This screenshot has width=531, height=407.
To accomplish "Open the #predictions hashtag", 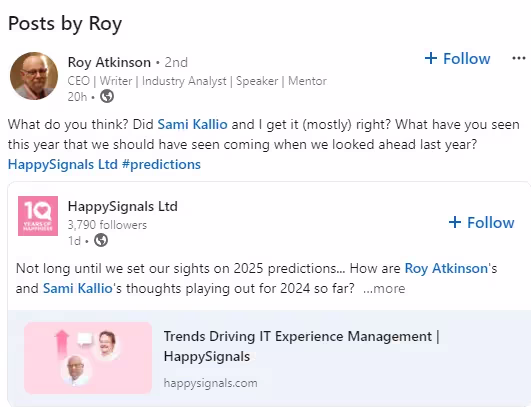I will [161, 165].
